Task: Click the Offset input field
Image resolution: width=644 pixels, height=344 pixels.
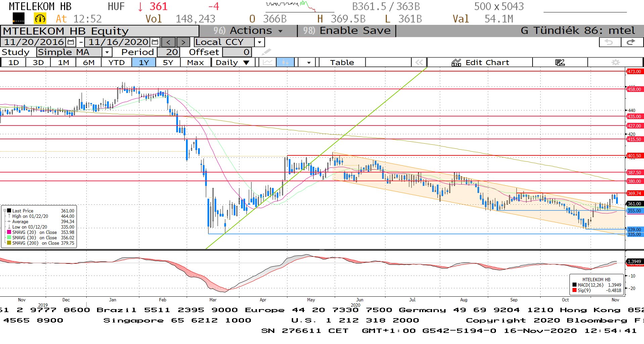Action: 237,52
